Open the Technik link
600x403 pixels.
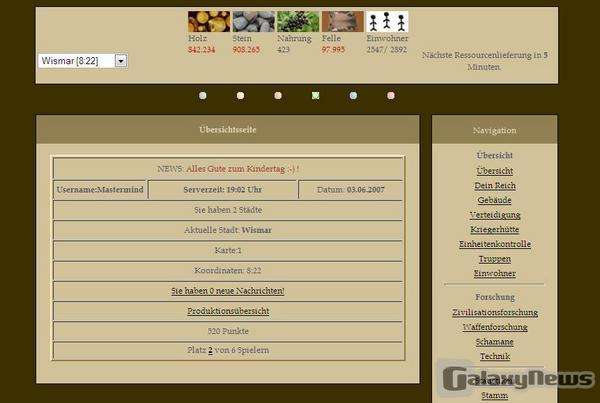point(495,356)
